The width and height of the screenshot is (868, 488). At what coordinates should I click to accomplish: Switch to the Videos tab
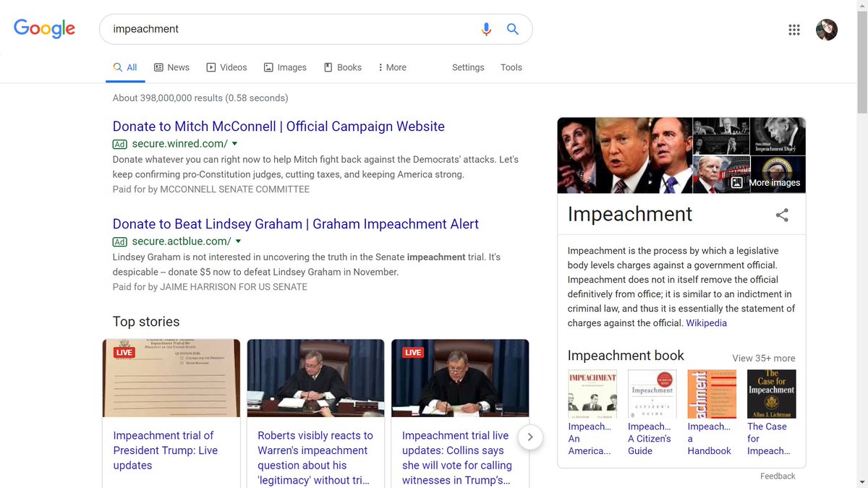226,67
